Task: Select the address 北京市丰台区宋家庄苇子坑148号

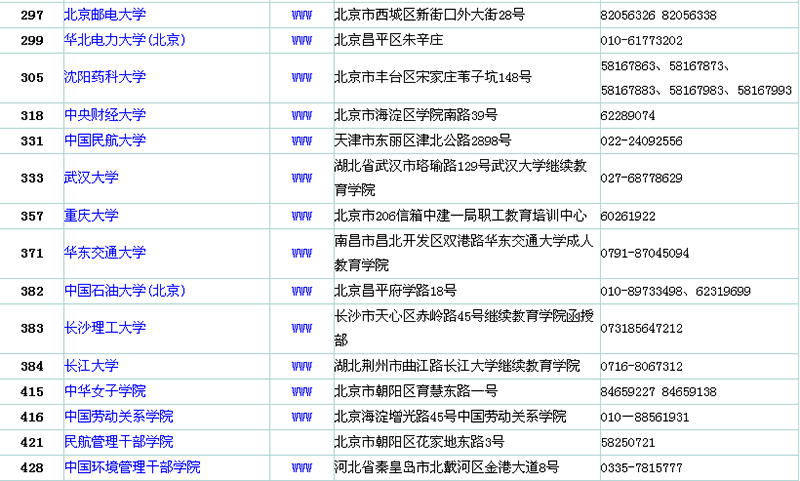Action: [433, 78]
